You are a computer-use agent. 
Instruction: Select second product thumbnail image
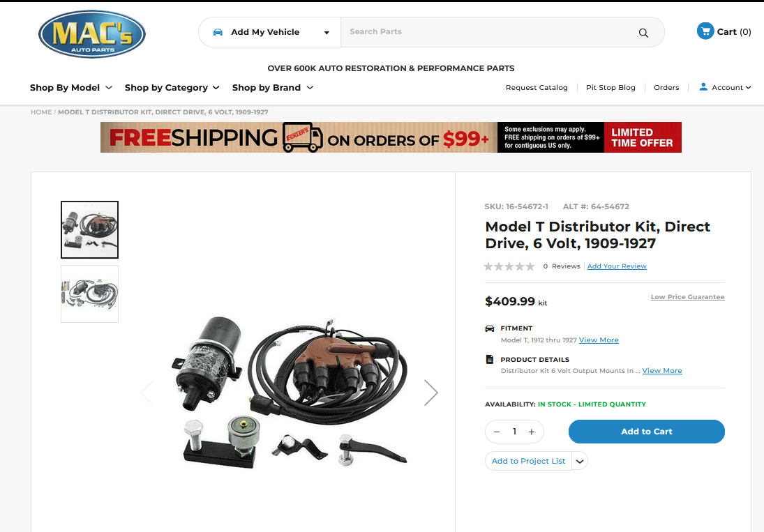pyautogui.click(x=89, y=294)
